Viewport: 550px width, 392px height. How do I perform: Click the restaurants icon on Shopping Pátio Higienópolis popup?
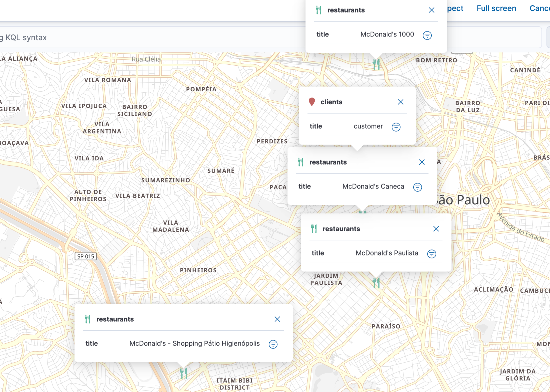[x=88, y=319]
